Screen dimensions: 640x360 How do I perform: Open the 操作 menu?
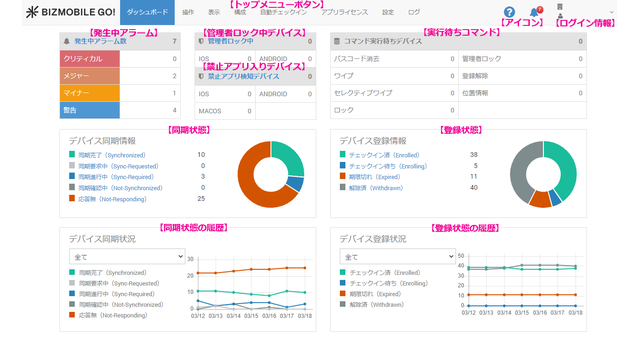pyautogui.click(x=188, y=12)
